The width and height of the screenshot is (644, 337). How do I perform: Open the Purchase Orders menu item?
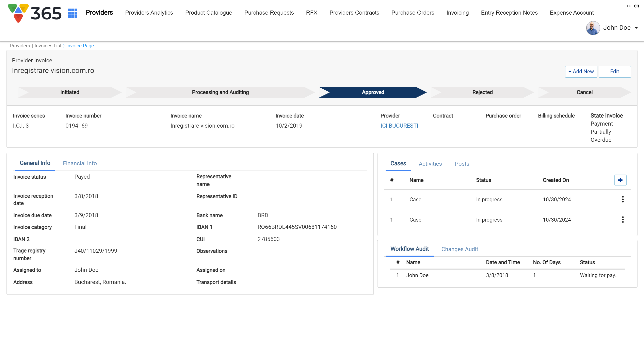click(x=413, y=13)
